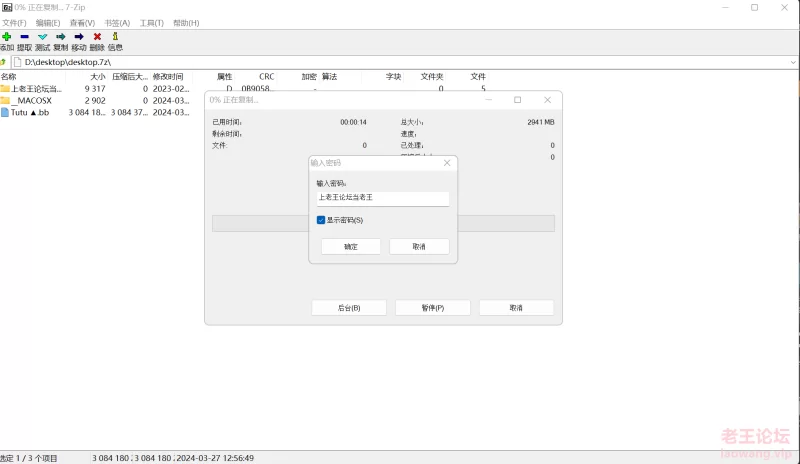This screenshot has width=800, height=464.
Task: Click 确定 in the password dialog
Action: (351, 247)
